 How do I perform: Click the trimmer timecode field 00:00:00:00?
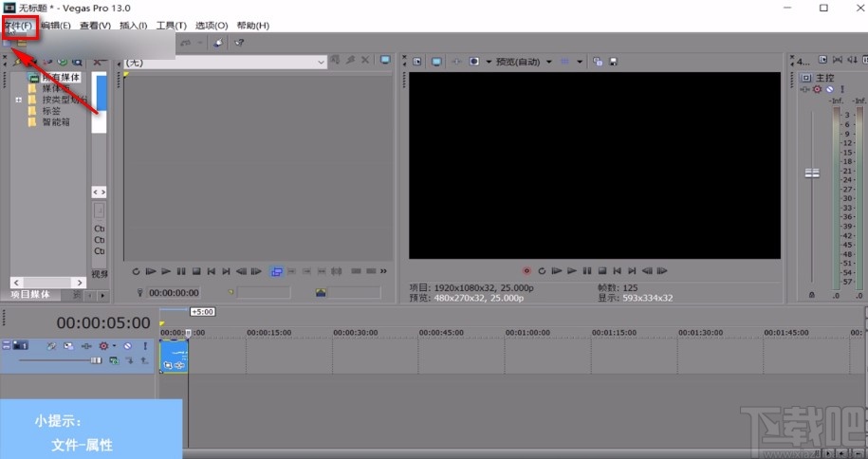(174, 292)
